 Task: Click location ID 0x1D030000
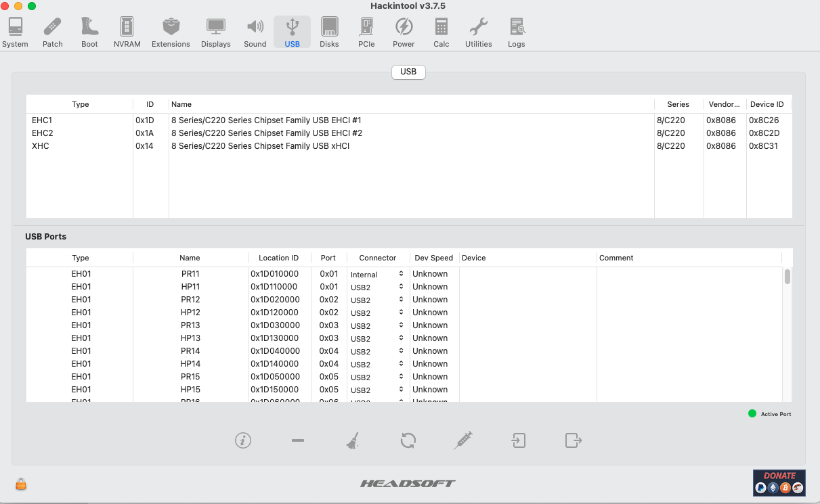[275, 325]
